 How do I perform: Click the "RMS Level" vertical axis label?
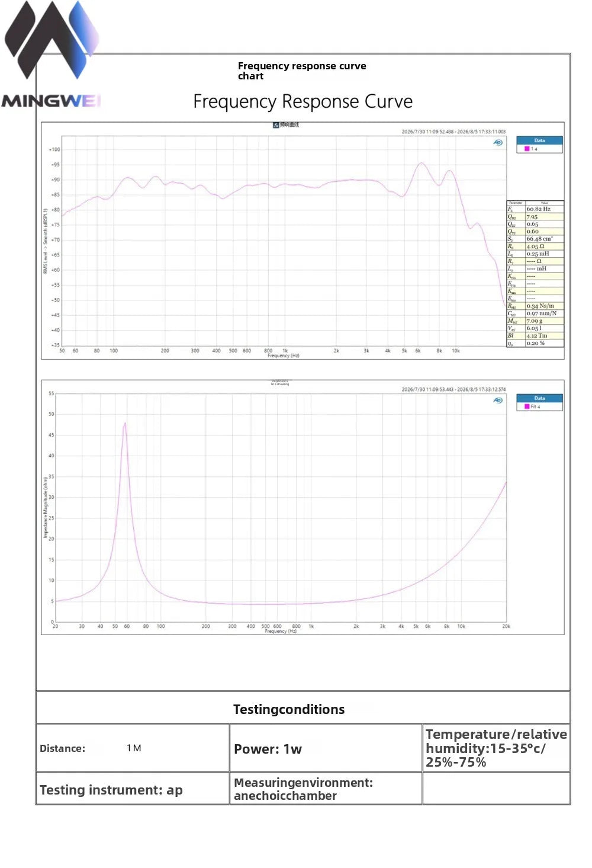coord(45,241)
